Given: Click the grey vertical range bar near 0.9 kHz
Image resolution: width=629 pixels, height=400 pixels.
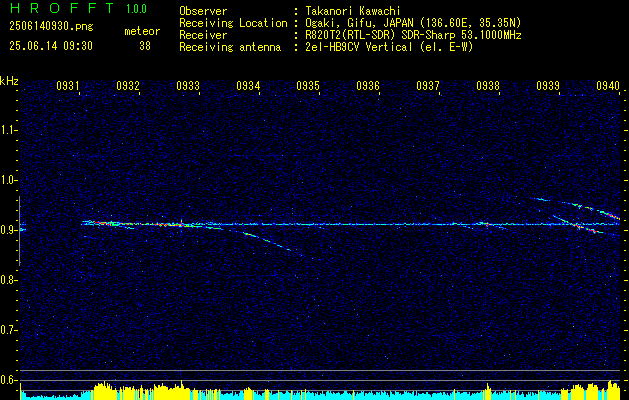Looking at the screenshot, I should tap(19, 231).
